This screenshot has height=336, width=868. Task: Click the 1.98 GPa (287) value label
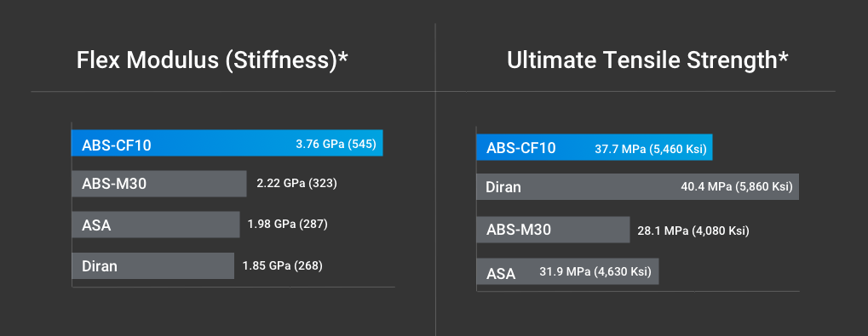288,225
